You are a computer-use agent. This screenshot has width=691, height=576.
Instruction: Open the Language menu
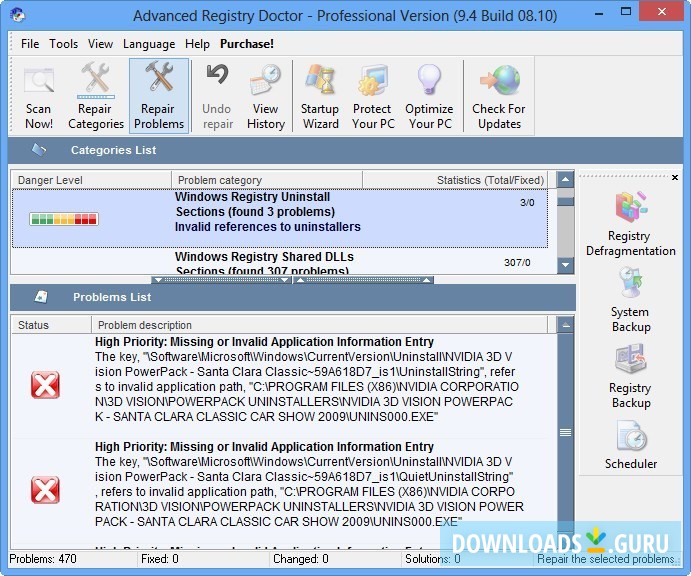tap(149, 44)
